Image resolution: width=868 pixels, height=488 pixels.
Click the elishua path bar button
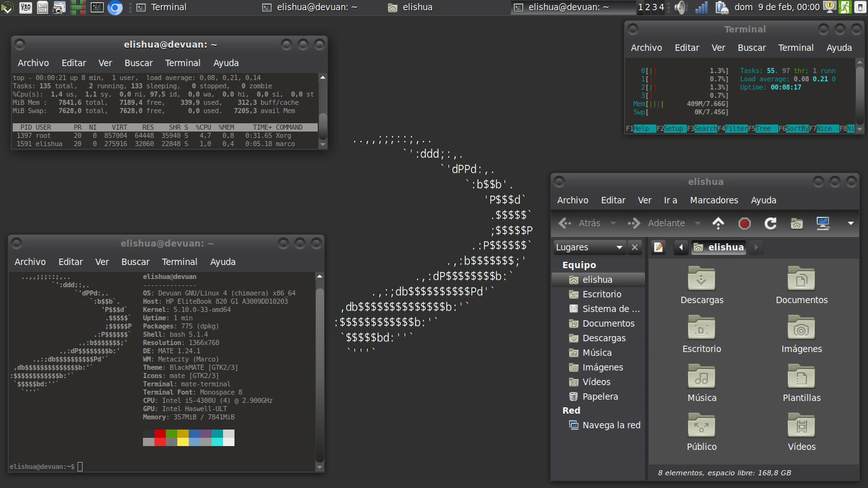click(720, 247)
